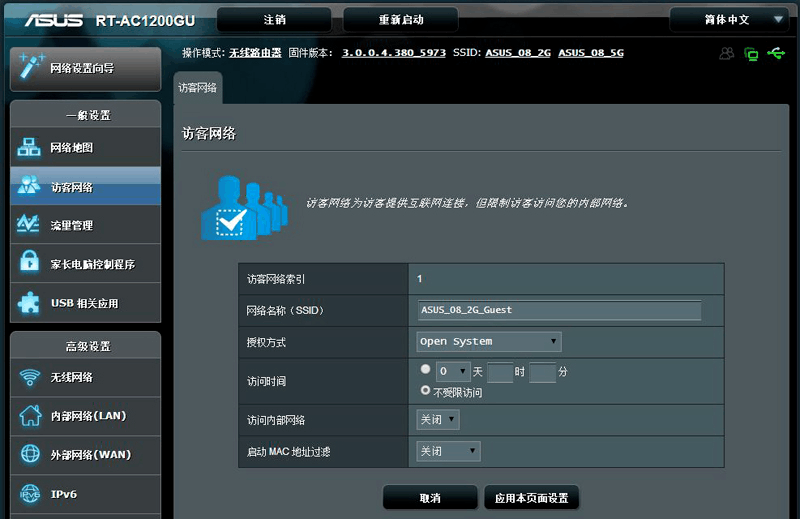This screenshot has height=519, width=800.
Task: Click the 访客网络索引 value 1
Action: (x=419, y=279)
